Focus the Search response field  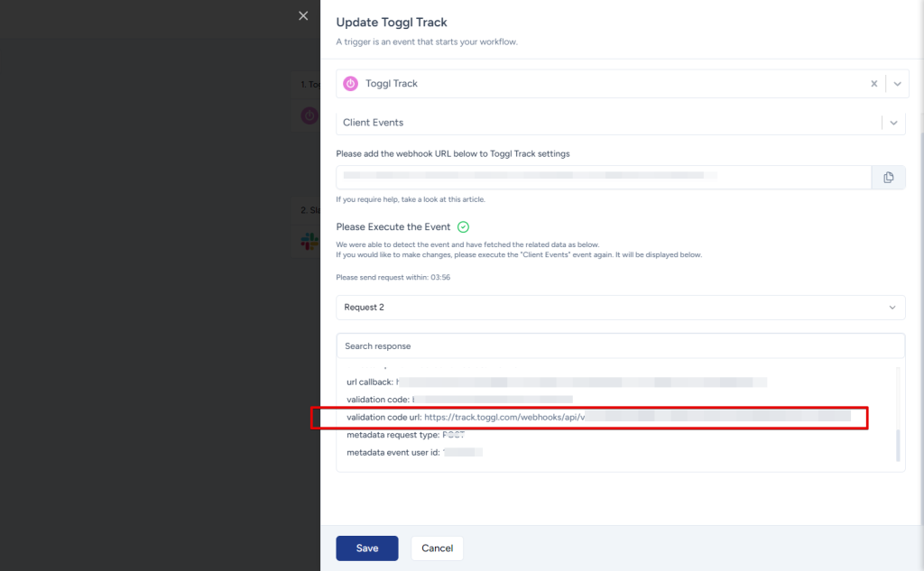coord(621,346)
